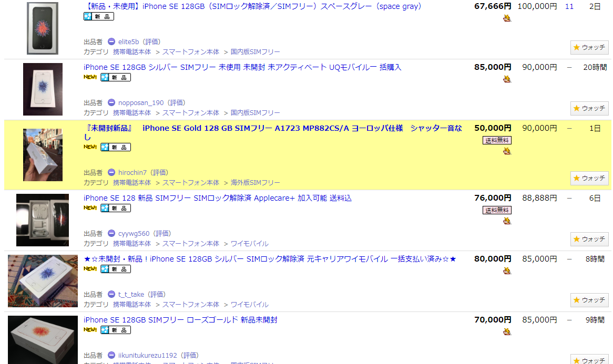Click NEW! badge in t_t_take listing
Viewport: 613px width, 364px height.
(x=90, y=269)
